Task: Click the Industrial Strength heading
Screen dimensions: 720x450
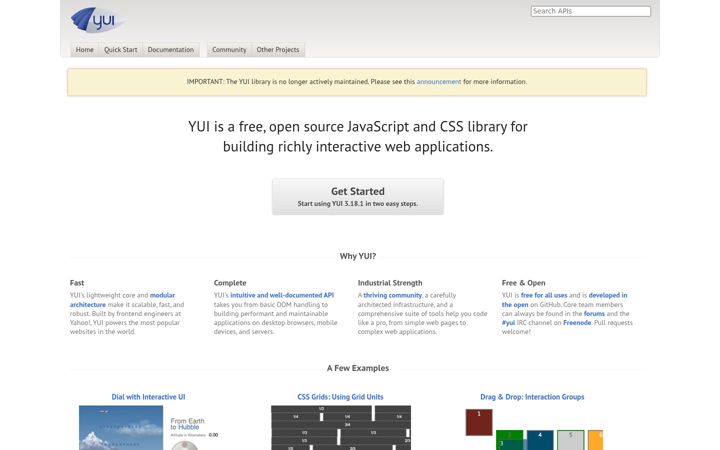Action: [x=390, y=283]
